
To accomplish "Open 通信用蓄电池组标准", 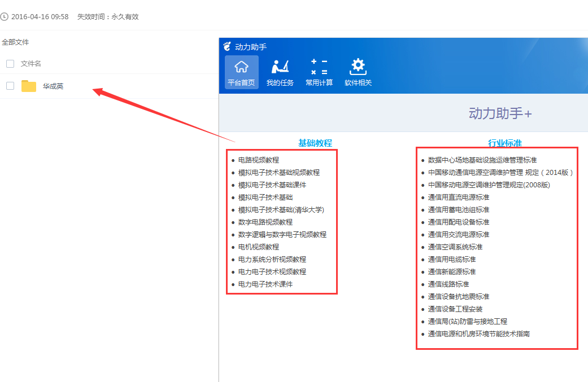I will 459,209.
